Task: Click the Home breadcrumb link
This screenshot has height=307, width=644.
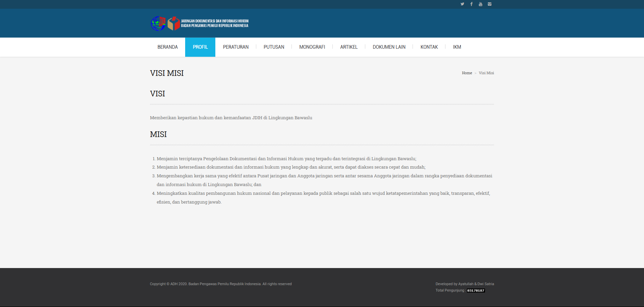Action: 467,73
